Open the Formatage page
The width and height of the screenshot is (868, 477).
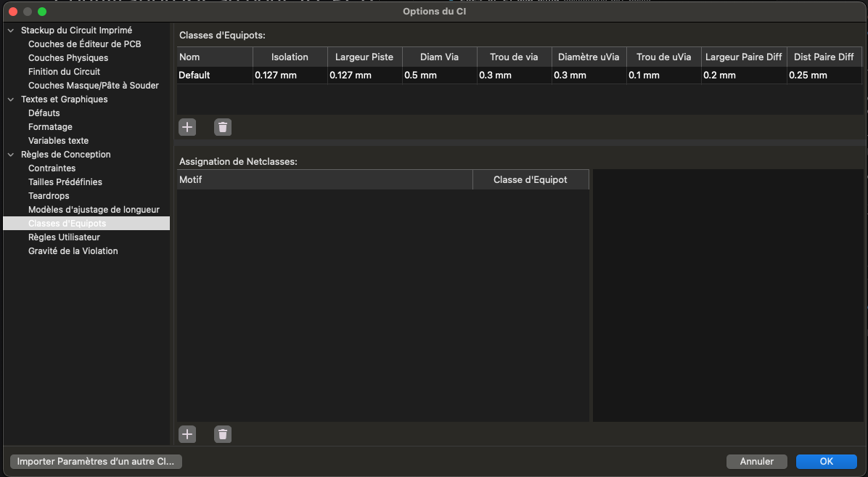coord(50,127)
